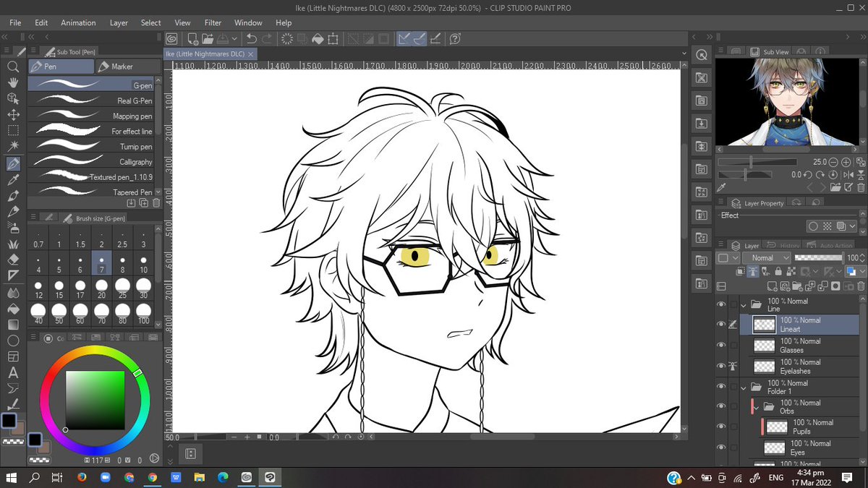Screen dimensions: 868x488
Task: Select the Text tool
Action: coord(13,373)
